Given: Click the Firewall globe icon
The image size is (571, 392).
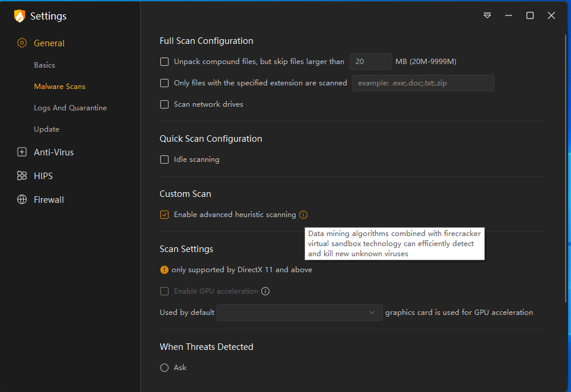Looking at the screenshot, I should point(22,199).
